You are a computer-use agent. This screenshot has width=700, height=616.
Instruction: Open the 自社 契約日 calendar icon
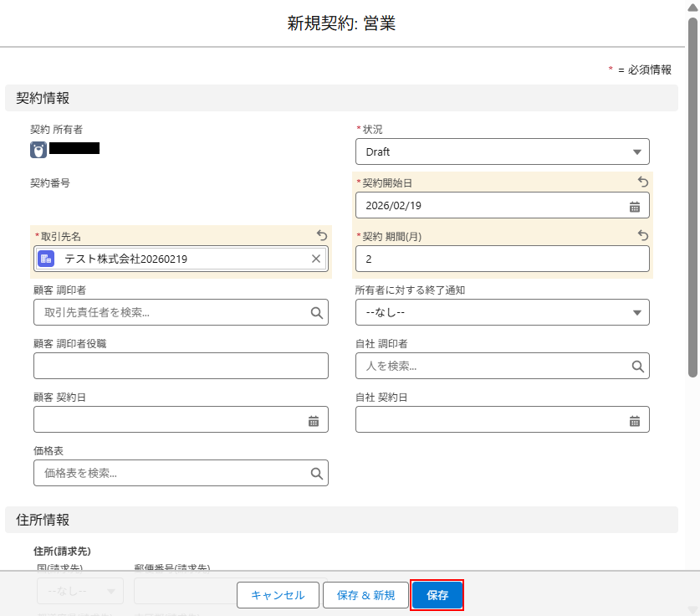pos(634,421)
